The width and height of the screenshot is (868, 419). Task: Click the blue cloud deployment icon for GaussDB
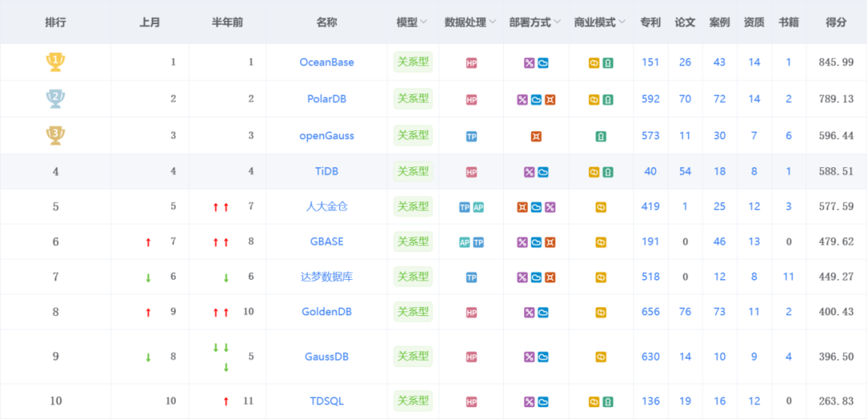pyautogui.click(x=543, y=356)
